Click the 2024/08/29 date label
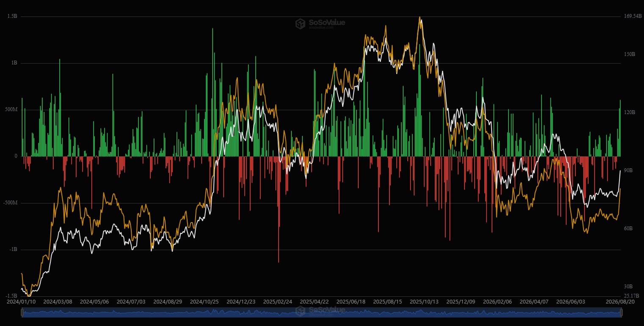This screenshot has height=326, width=644. pos(168,302)
